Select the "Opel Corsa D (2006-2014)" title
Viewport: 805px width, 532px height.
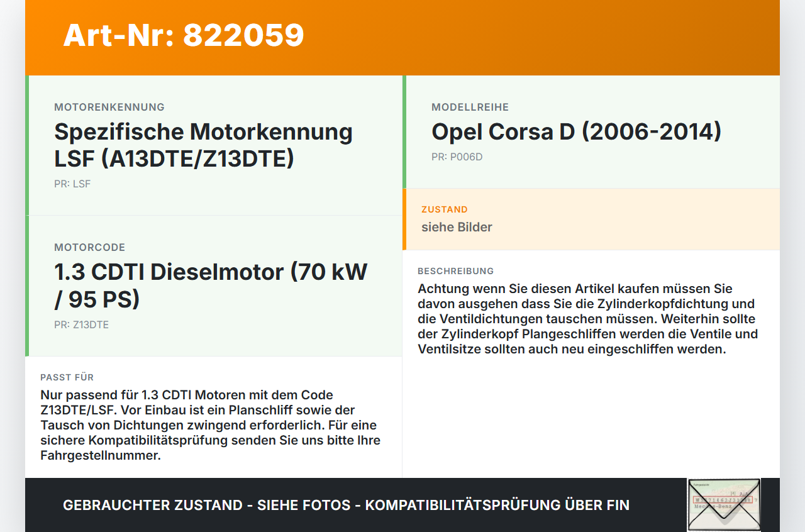click(577, 131)
